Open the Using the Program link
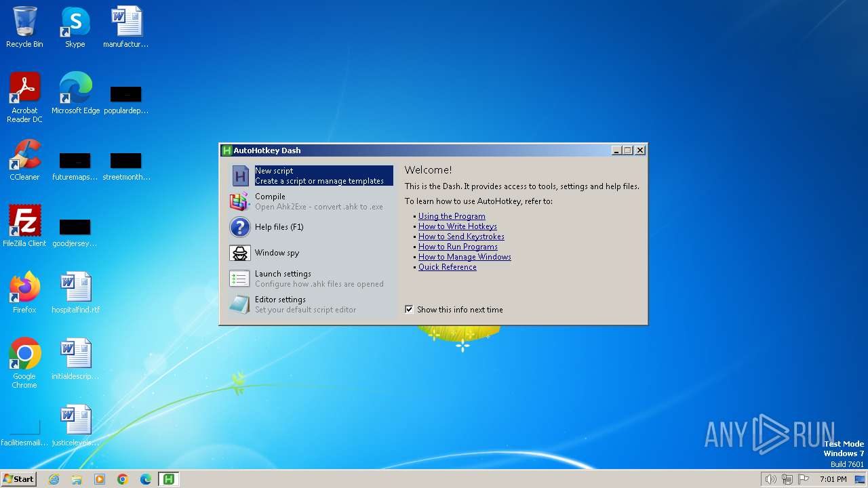 coord(452,216)
